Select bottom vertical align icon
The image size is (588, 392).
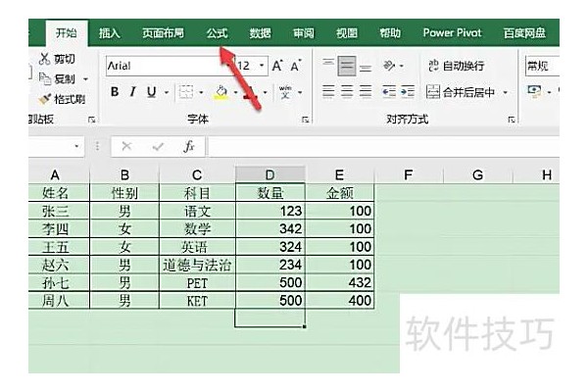click(x=366, y=67)
